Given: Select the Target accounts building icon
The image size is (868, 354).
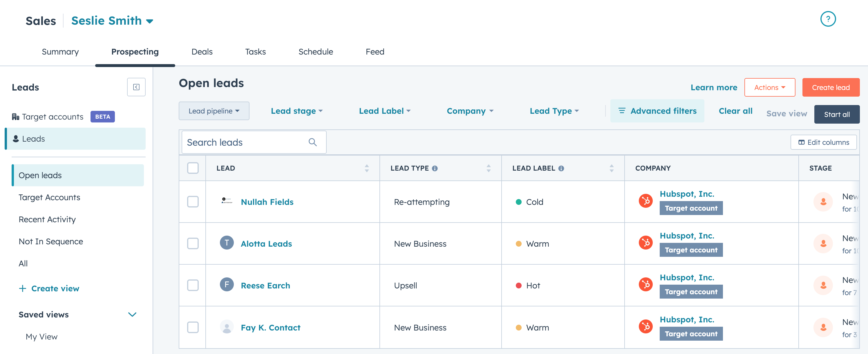Looking at the screenshot, I should [x=15, y=116].
